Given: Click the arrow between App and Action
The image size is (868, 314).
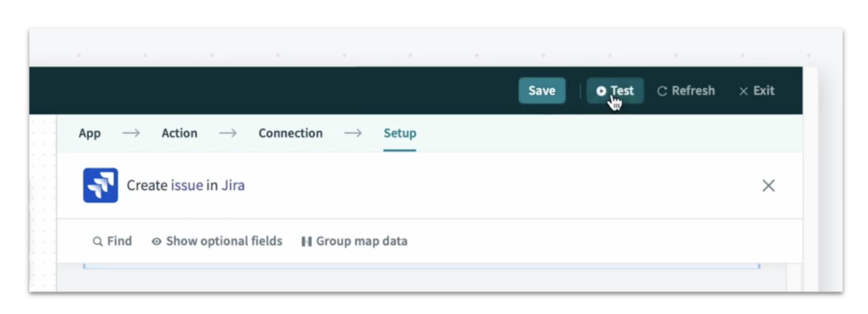Looking at the screenshot, I should 131,134.
